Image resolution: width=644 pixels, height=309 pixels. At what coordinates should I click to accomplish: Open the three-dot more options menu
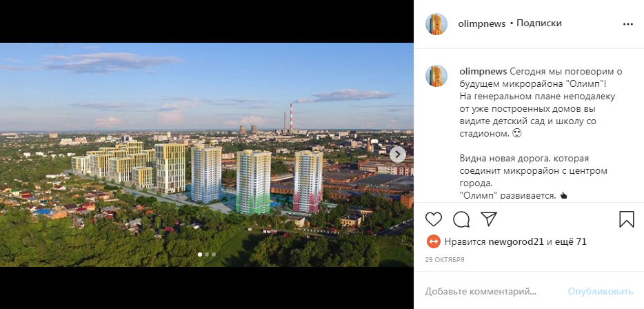click(x=628, y=24)
